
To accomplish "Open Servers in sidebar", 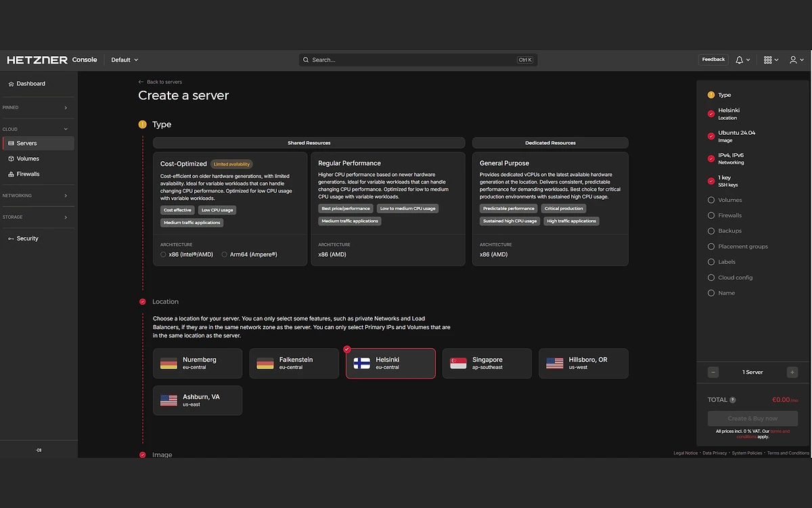I will point(39,143).
